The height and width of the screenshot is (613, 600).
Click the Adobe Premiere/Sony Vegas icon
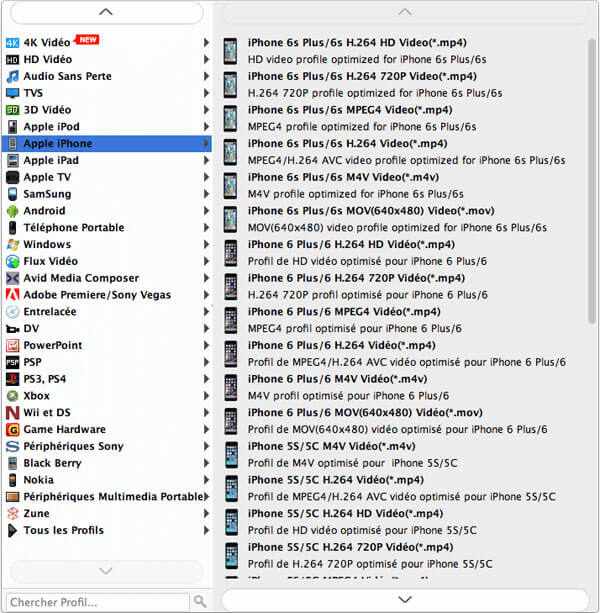12,295
